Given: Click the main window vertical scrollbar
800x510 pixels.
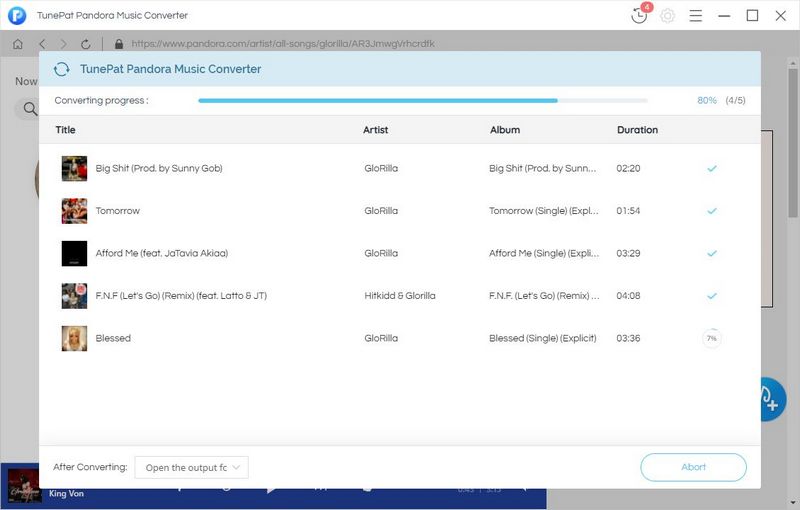Looking at the screenshot, I should [792, 143].
